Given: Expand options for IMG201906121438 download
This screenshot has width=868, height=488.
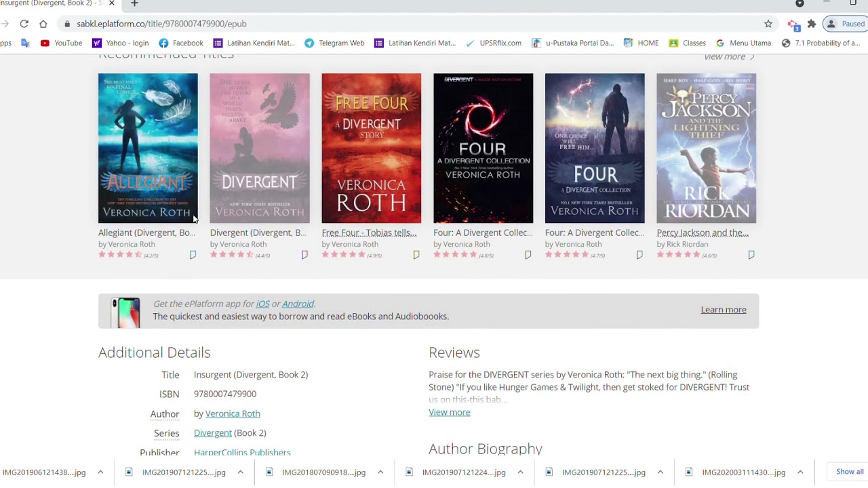Looking at the screenshot, I should pos(100,472).
